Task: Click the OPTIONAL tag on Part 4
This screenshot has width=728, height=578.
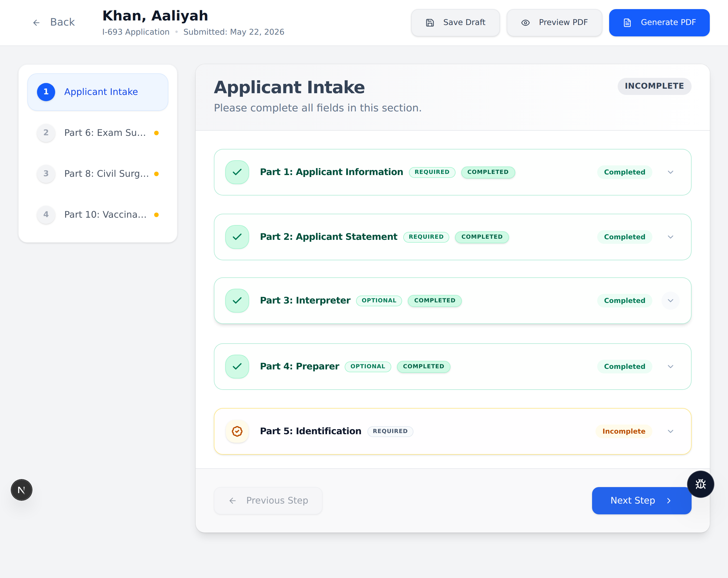Action: (x=368, y=367)
